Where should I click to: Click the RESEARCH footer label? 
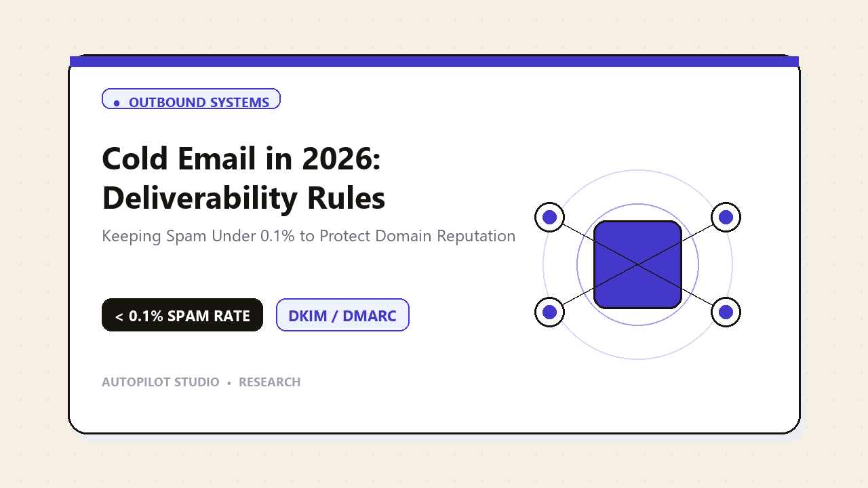pyautogui.click(x=269, y=382)
